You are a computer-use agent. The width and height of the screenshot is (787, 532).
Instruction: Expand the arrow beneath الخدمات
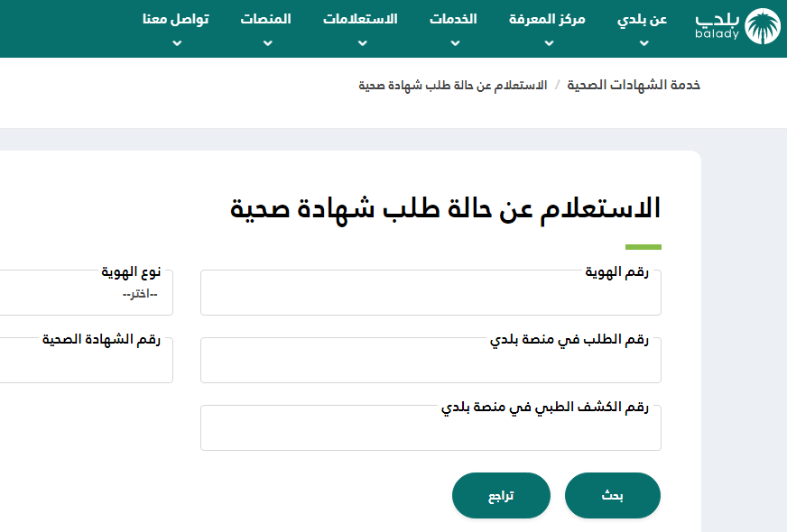pyautogui.click(x=453, y=42)
